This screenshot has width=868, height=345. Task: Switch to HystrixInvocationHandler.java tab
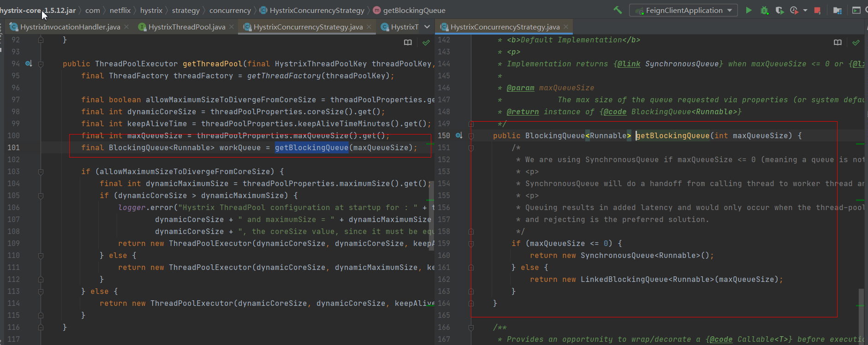tap(70, 27)
